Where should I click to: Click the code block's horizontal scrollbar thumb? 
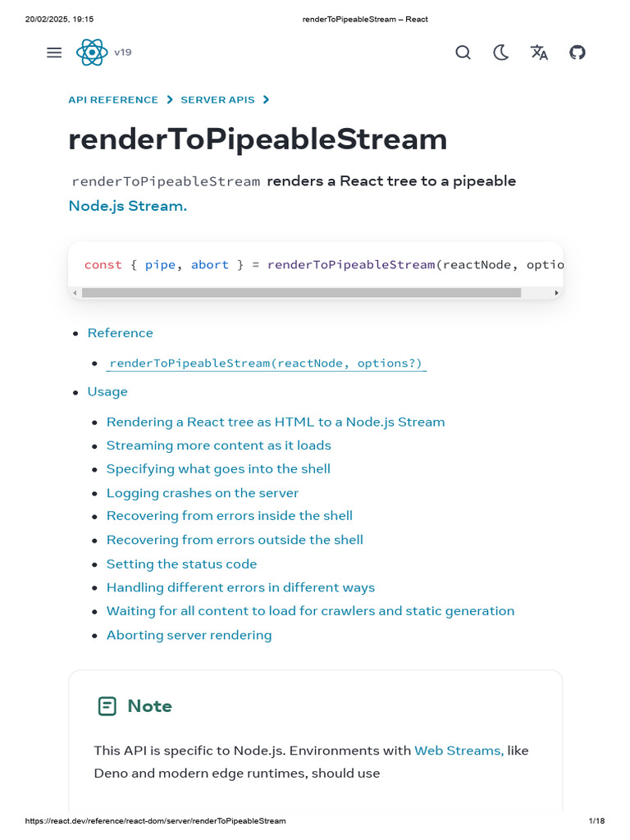(x=301, y=293)
